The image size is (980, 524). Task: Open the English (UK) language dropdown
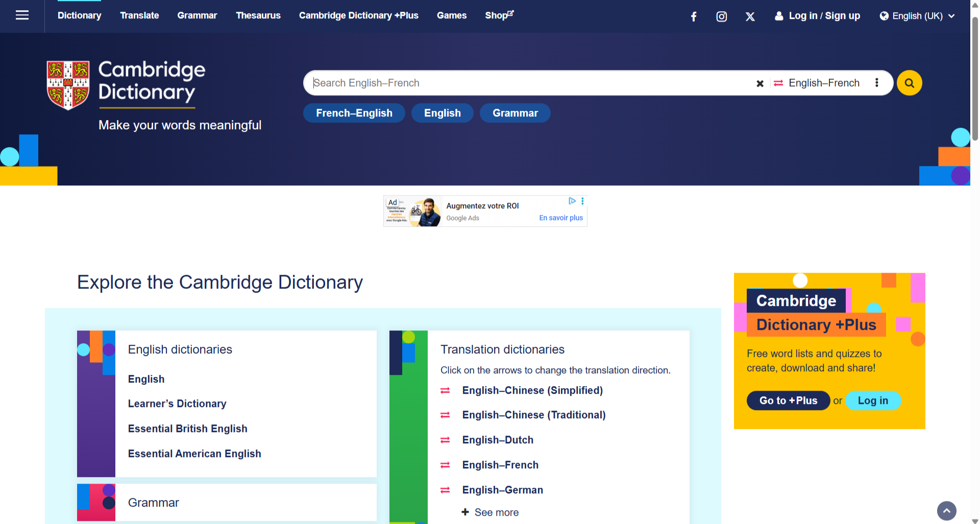pos(917,16)
